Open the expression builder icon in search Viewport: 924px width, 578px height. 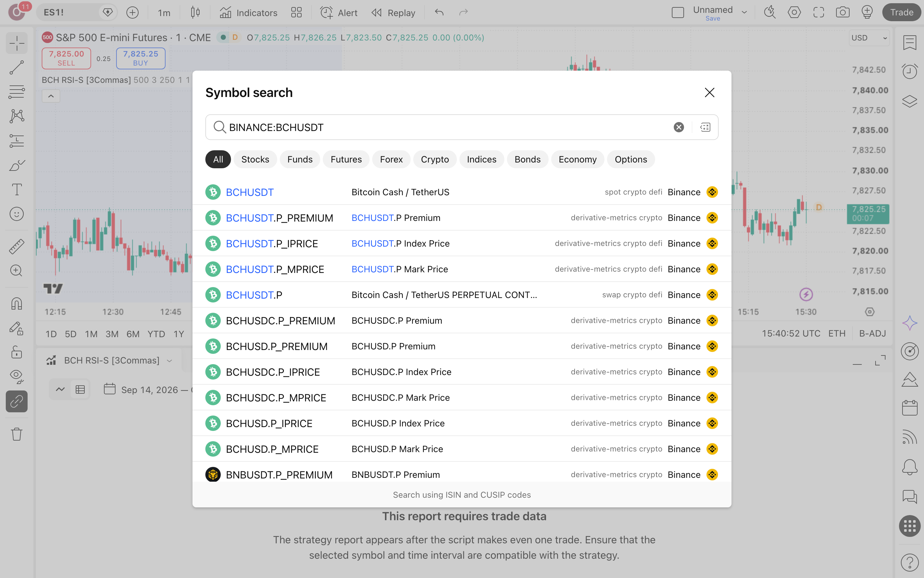(705, 127)
